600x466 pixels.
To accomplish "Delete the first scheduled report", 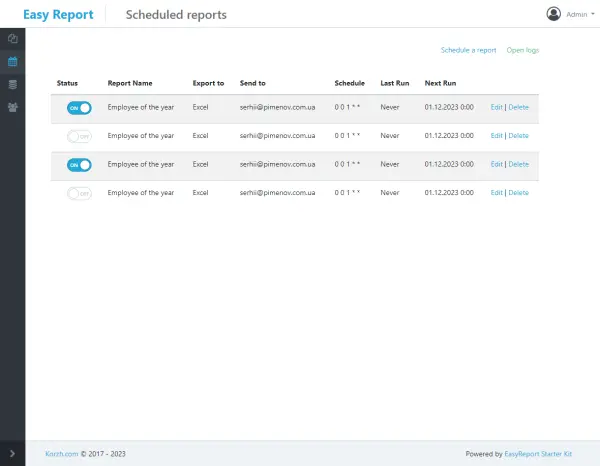I will click(x=518, y=107).
